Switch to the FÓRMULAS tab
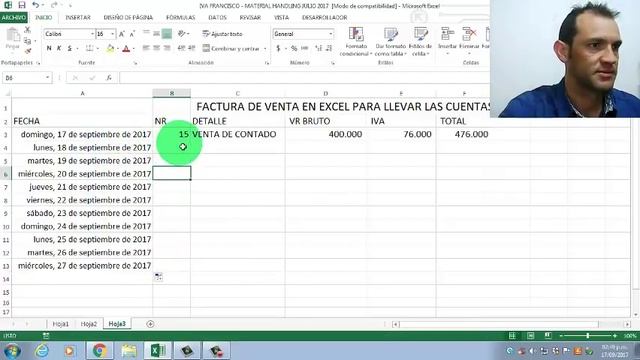Image resolution: width=640 pixels, height=360 pixels. [180, 18]
